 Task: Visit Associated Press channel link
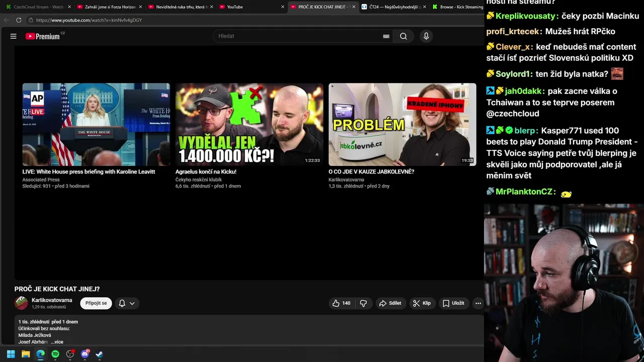pyautogui.click(x=41, y=179)
